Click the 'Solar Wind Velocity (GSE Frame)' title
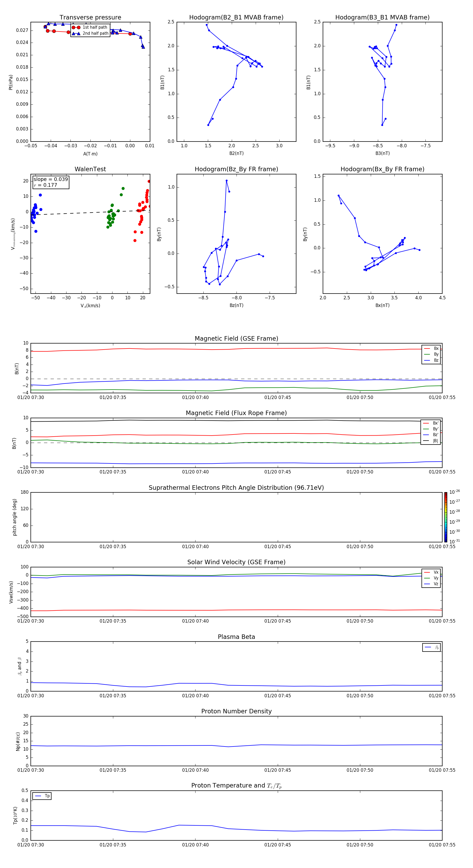Viewport: 473px width, 868px height. 236,562
